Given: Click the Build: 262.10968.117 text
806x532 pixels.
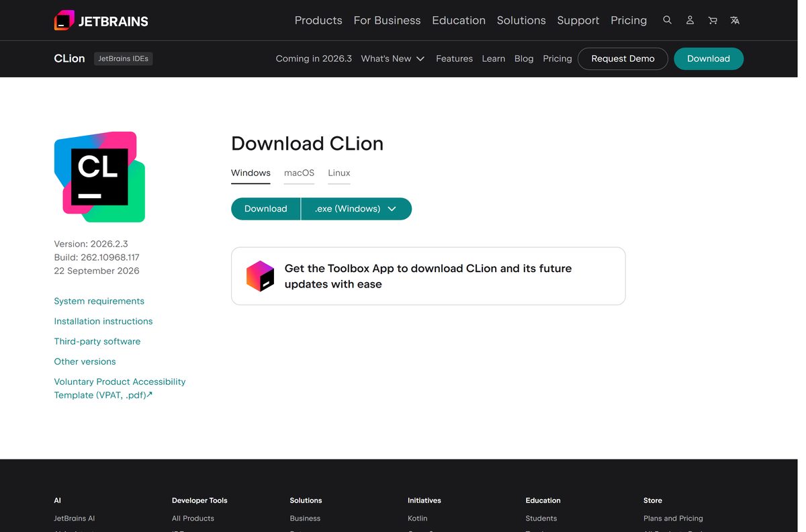Looking at the screenshot, I should [97, 257].
